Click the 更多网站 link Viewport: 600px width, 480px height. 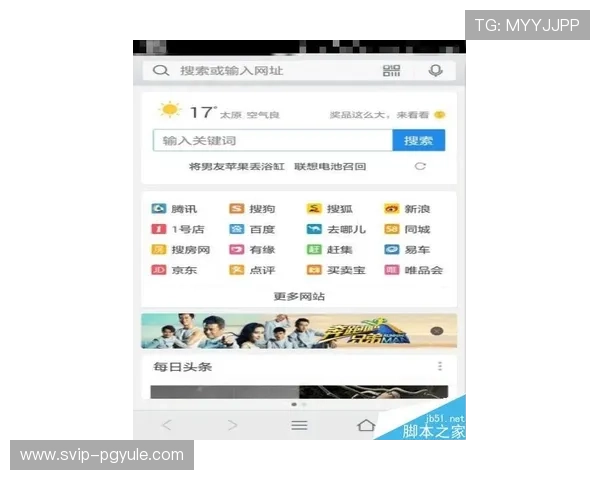click(299, 296)
